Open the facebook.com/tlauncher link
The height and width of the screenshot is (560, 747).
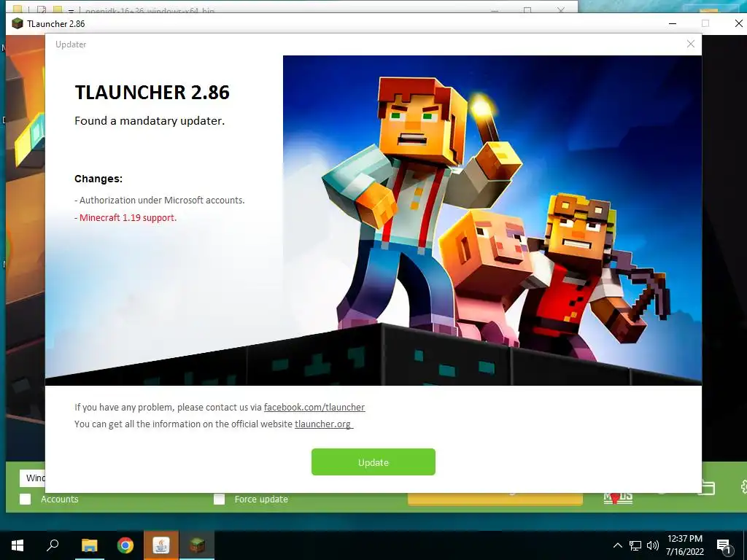click(314, 407)
